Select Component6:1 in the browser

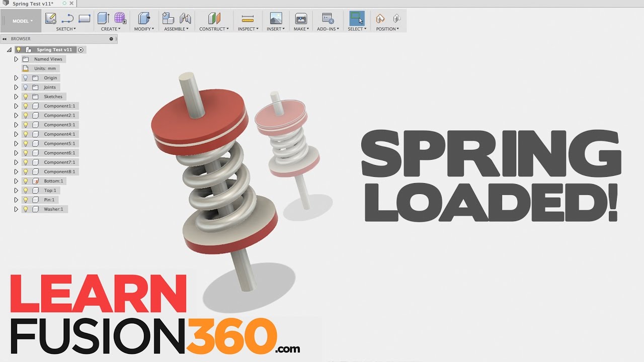pos(59,153)
